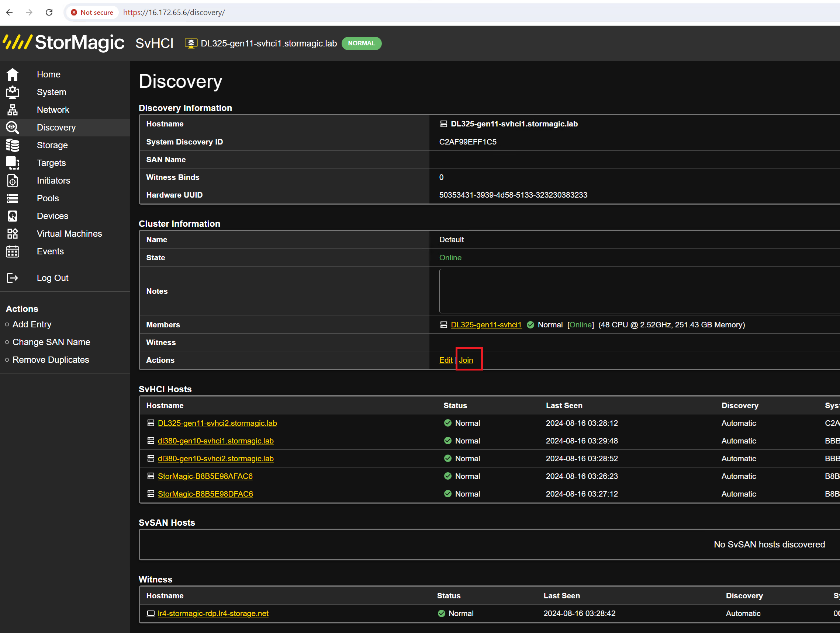This screenshot has width=840, height=633.
Task: Click inside the cluster Notes text box
Action: click(639, 291)
